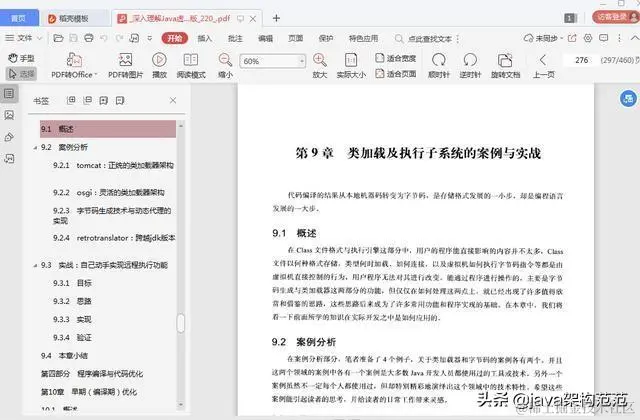Open bookmark 第10章 早期优化

pos(89,392)
